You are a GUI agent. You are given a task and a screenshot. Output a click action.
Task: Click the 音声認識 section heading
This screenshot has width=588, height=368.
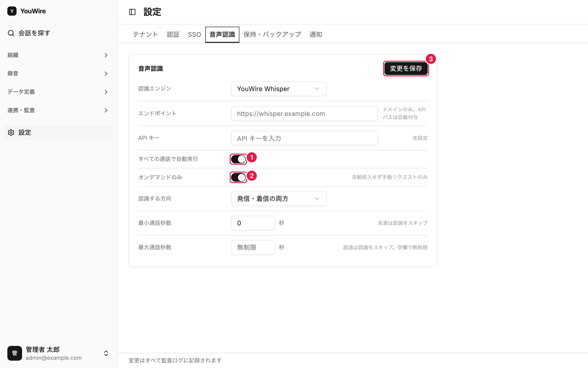point(151,69)
